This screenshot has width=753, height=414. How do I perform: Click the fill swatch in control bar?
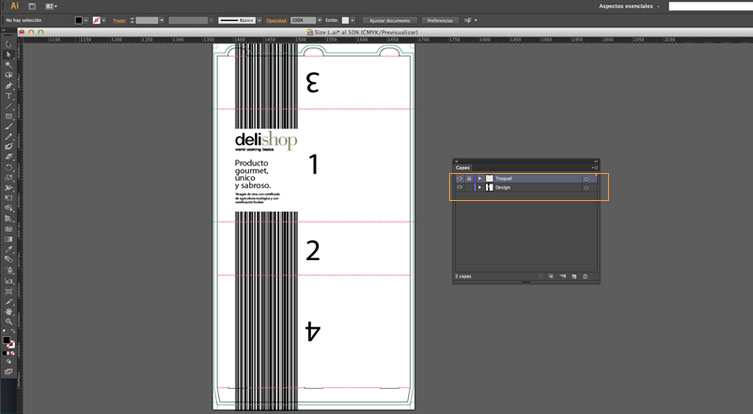point(79,20)
